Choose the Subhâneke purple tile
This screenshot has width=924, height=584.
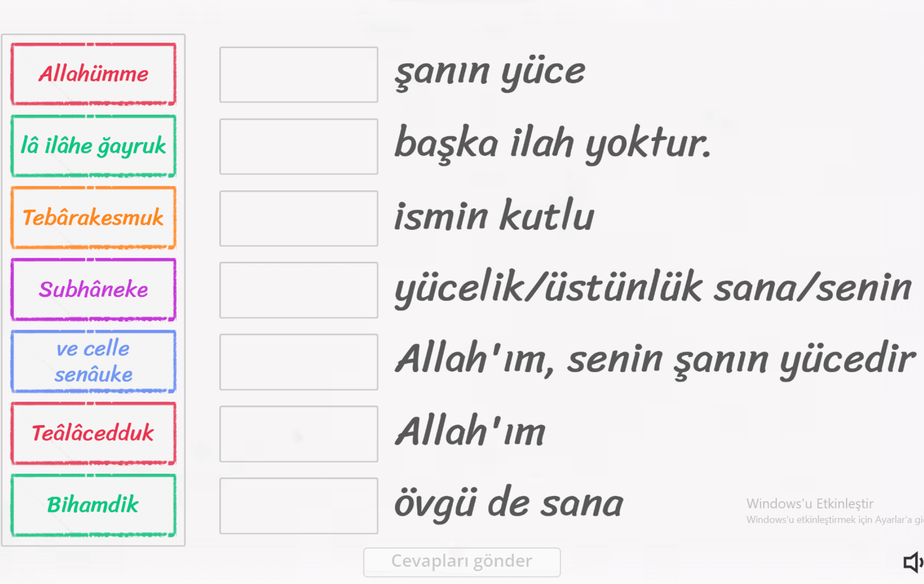93,290
